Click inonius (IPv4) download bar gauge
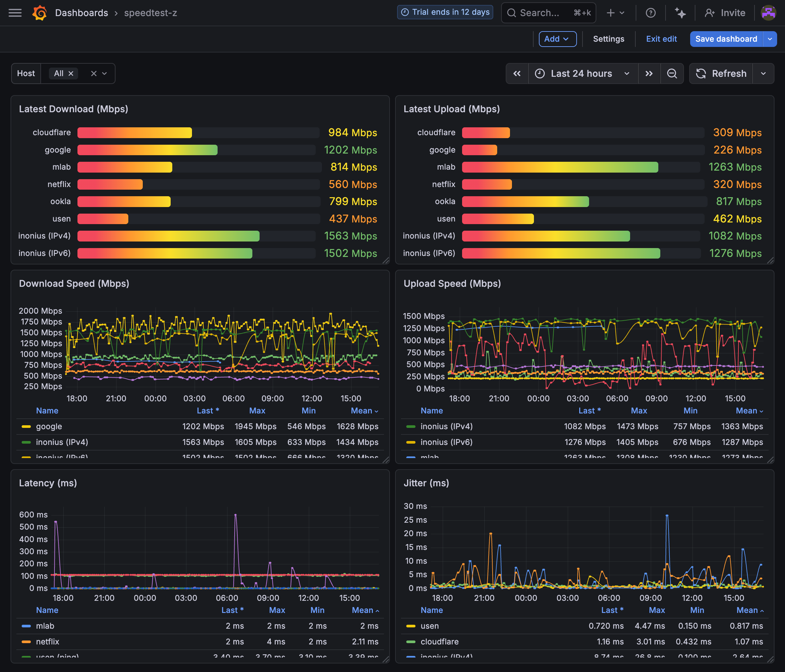 pos(196,236)
